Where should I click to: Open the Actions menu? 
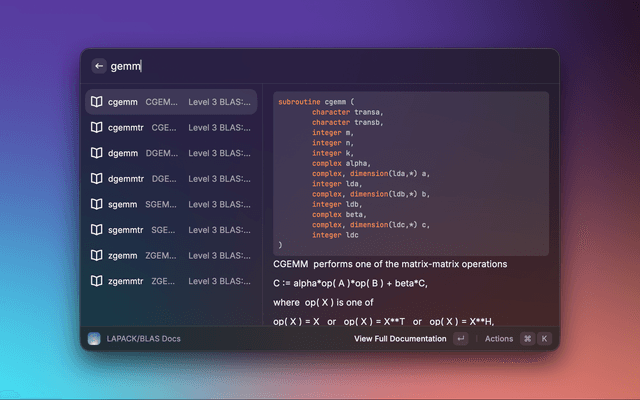tap(498, 339)
